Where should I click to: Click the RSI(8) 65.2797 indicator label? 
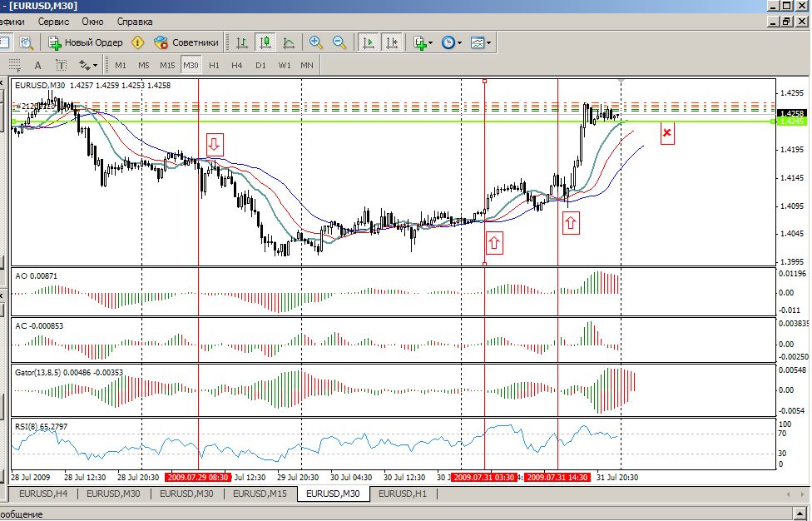42,427
